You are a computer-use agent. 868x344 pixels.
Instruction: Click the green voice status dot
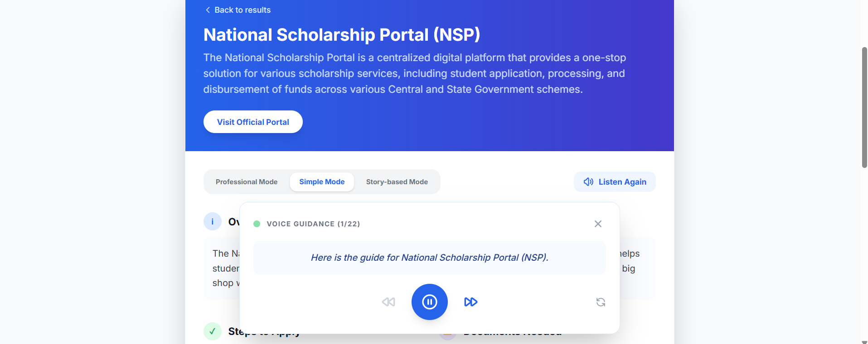click(x=257, y=224)
